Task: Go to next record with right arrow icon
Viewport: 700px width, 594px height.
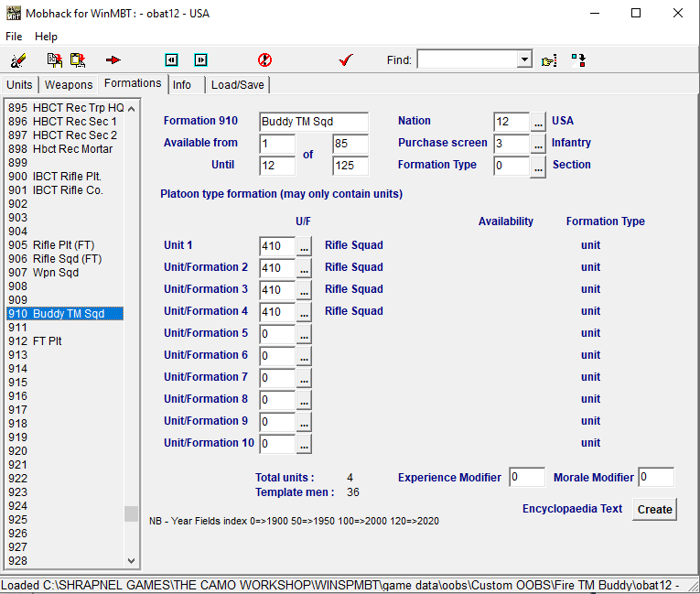Action: pyautogui.click(x=200, y=60)
